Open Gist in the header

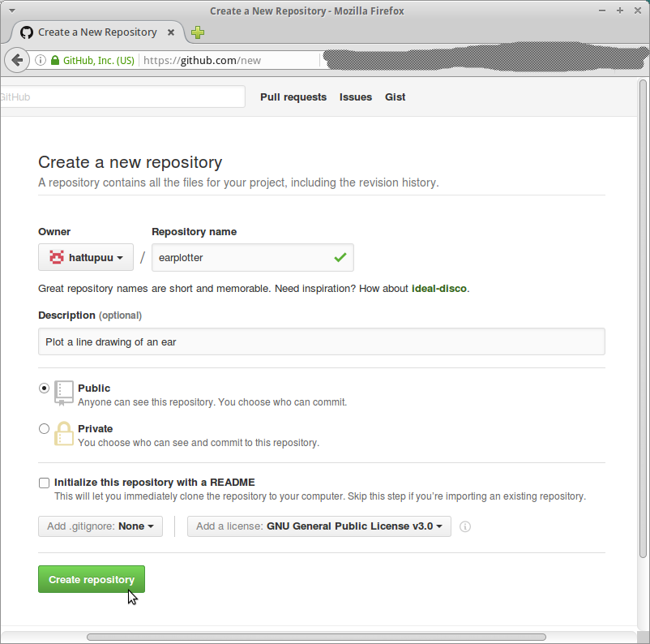[x=395, y=97]
